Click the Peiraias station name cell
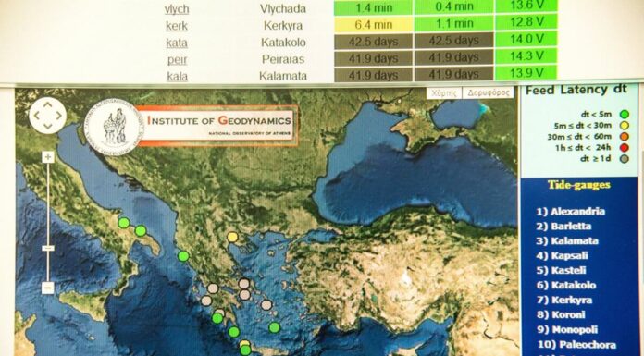Image resolution: width=644 pixels, height=356 pixels. [x=283, y=59]
